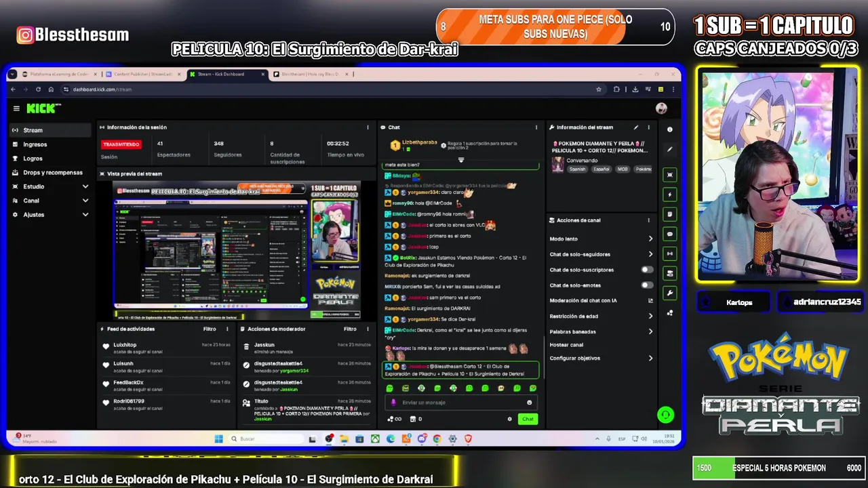Open Brave browser in taskbar
This screenshot has width=868, height=488.
click(x=468, y=439)
